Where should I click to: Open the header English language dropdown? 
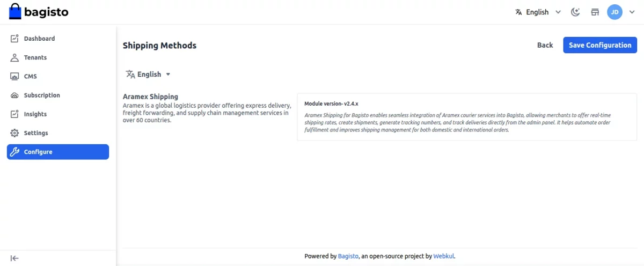pos(538,12)
